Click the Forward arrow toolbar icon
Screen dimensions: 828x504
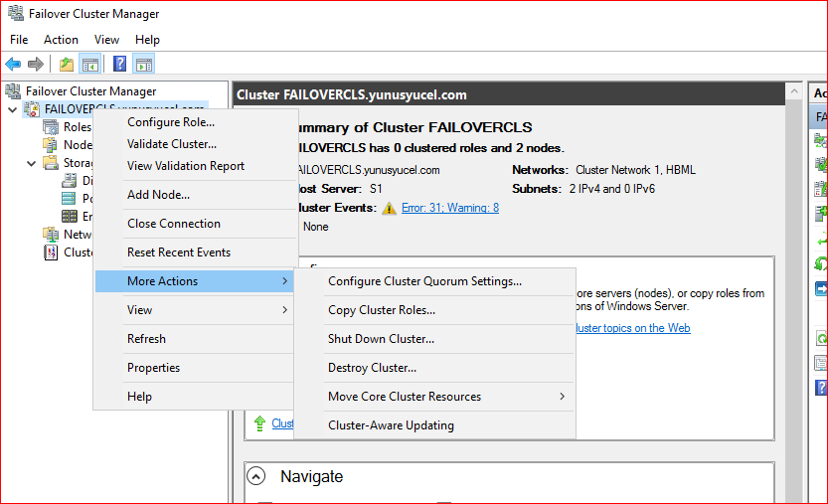tap(36, 65)
